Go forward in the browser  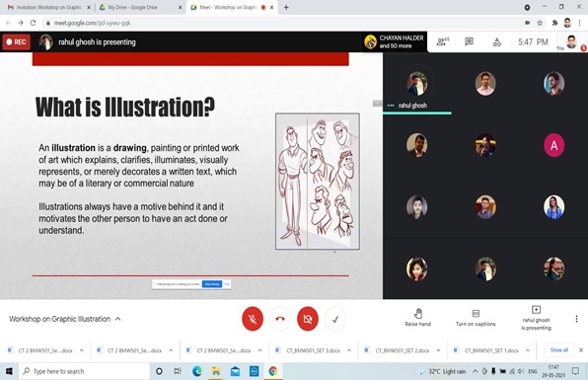21,23
